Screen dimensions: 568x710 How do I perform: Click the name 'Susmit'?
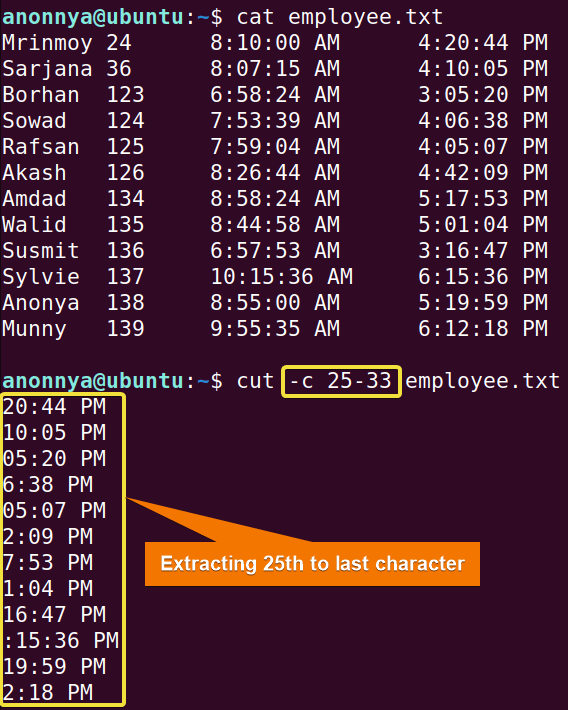click(41, 251)
